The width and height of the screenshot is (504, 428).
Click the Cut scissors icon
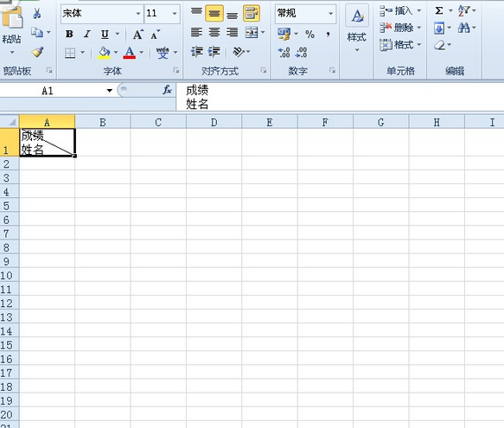point(37,14)
